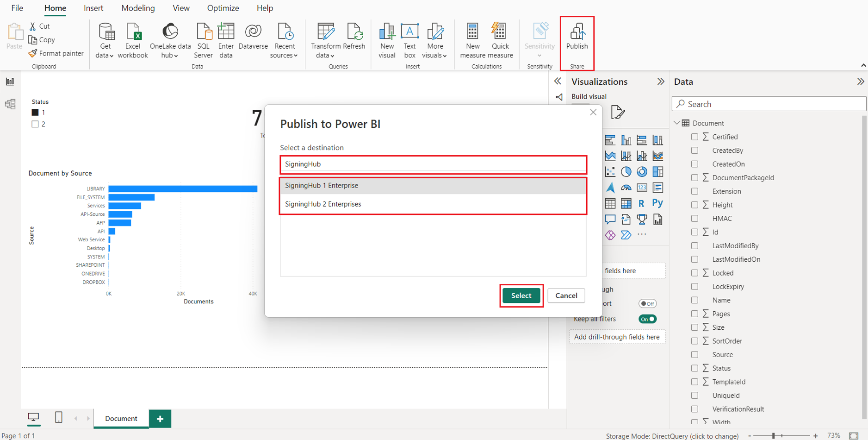
Task: Click Select button in publish dialog
Action: (x=521, y=295)
